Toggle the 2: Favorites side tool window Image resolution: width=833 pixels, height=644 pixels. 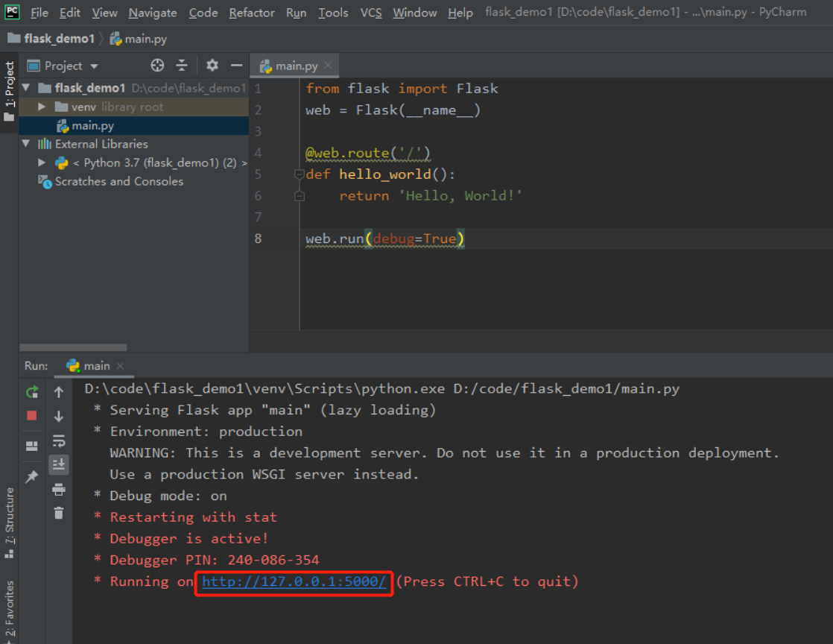tap(9, 611)
